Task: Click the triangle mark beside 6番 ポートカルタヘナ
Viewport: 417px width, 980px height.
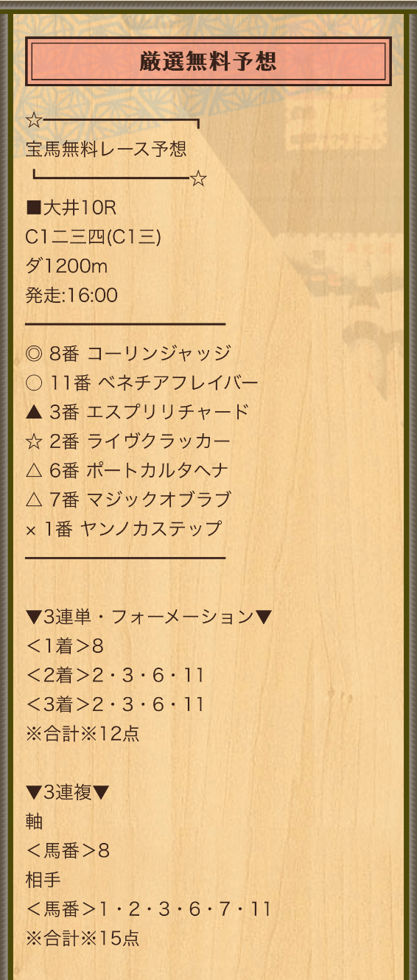Action: point(34,471)
